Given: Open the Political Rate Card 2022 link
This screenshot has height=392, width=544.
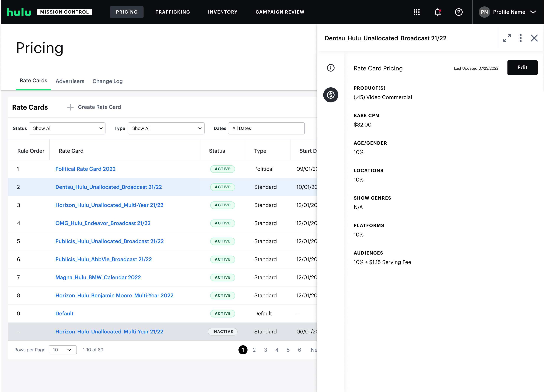Looking at the screenshot, I should 85,169.
